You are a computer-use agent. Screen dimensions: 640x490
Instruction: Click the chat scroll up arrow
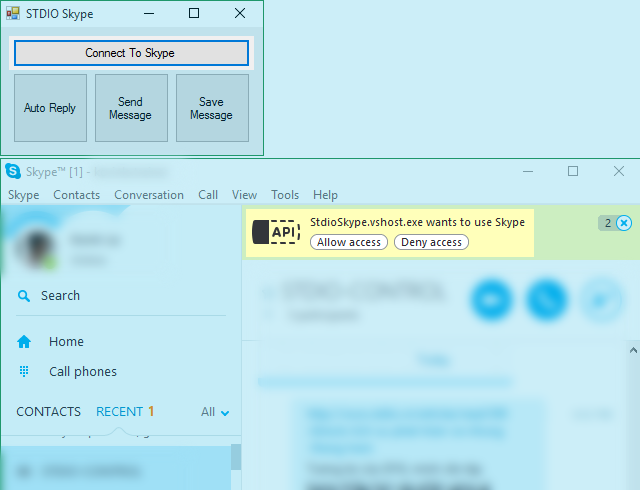click(633, 350)
